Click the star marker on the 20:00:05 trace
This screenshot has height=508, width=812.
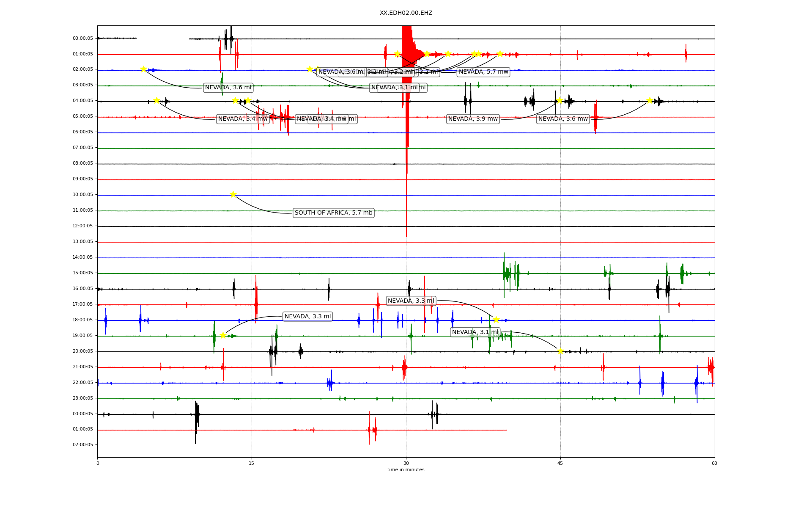coord(560,351)
